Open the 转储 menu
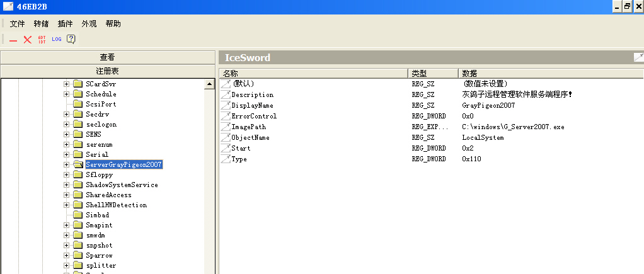644x274 pixels. [41, 24]
